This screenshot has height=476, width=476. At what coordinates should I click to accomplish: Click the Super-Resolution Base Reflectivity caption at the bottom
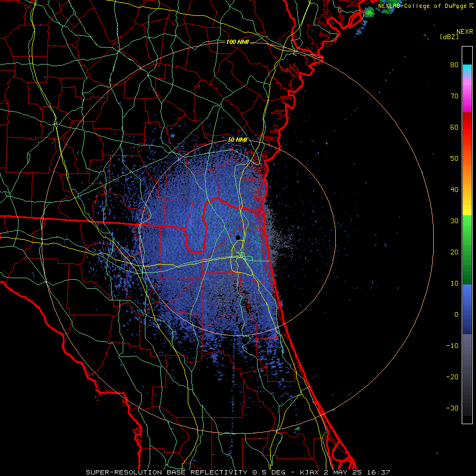237,472
